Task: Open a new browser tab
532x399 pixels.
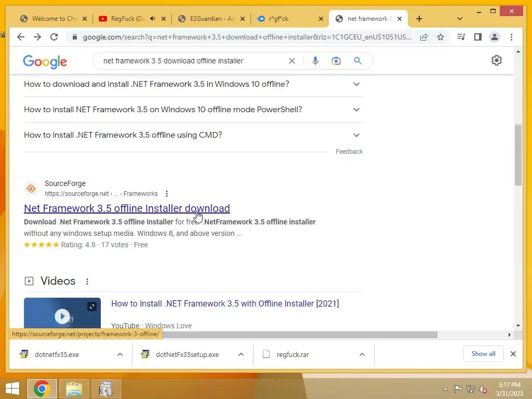Action: [419, 19]
